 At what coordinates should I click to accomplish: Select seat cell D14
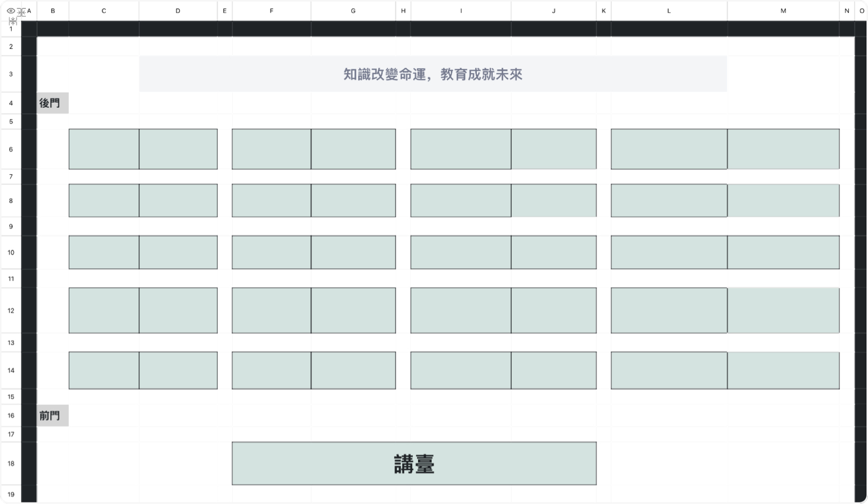(178, 371)
